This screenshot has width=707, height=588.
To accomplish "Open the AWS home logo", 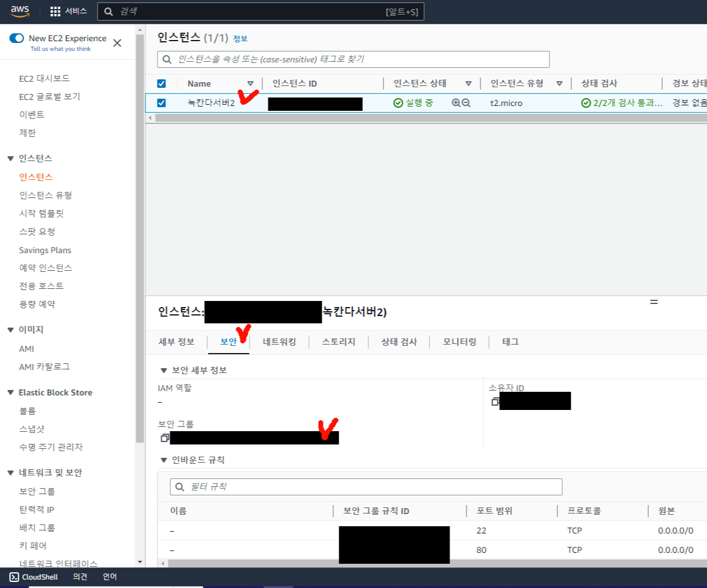I will coord(20,12).
